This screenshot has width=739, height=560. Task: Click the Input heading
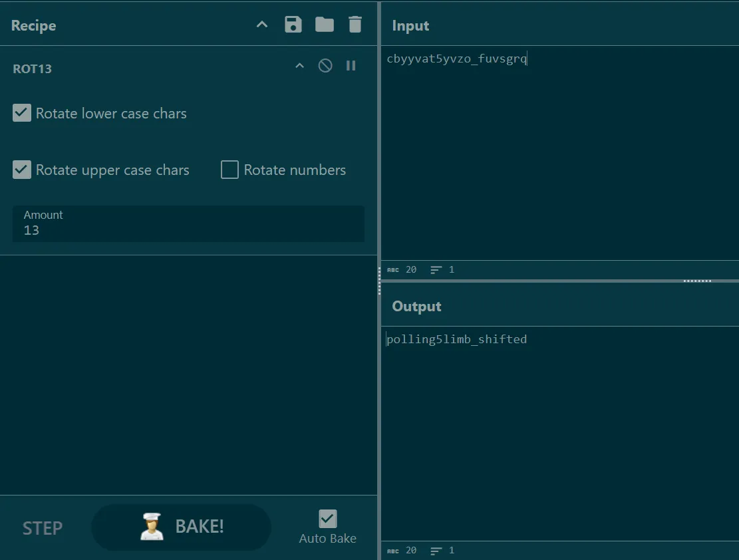point(410,25)
